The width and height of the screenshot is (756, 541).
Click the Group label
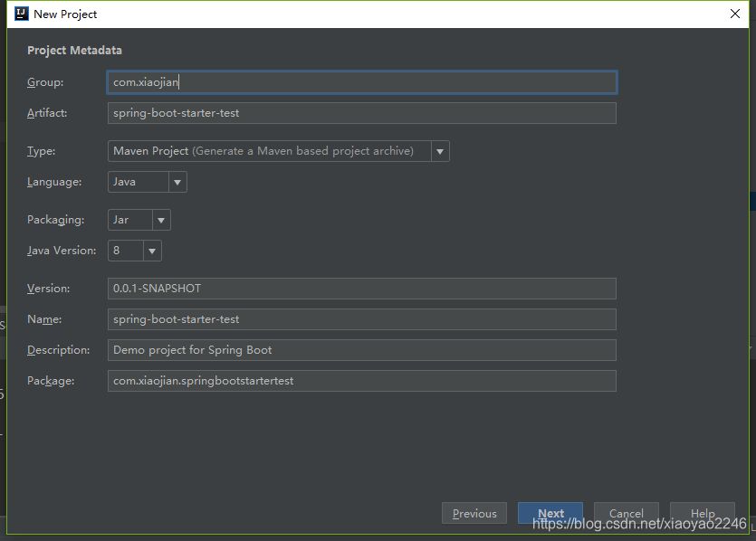tap(45, 82)
